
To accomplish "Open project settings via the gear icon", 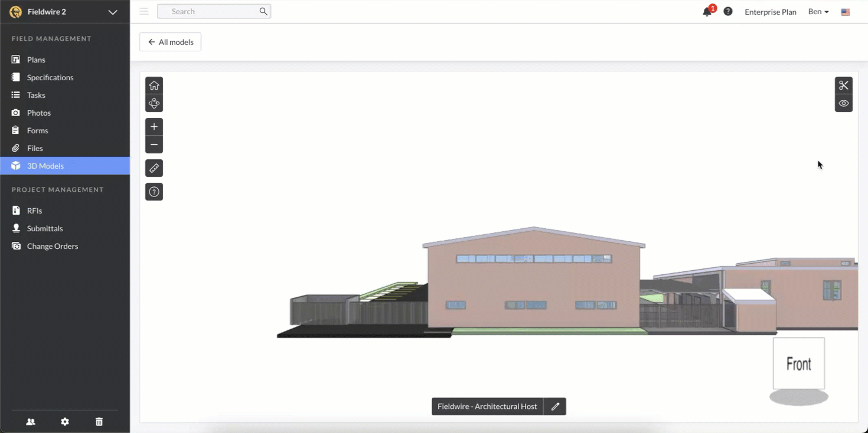I will pyautogui.click(x=65, y=421).
